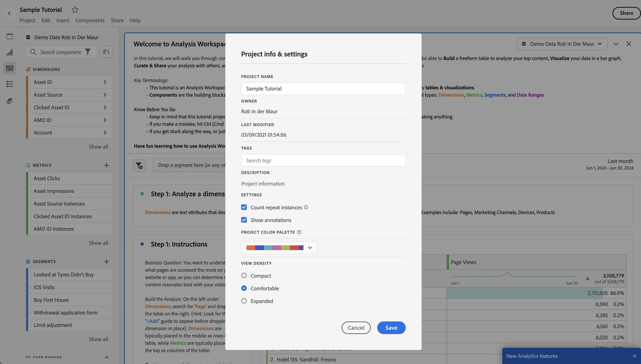
Task: Click the info icon beside Count repeat instances
Action: 306,207
